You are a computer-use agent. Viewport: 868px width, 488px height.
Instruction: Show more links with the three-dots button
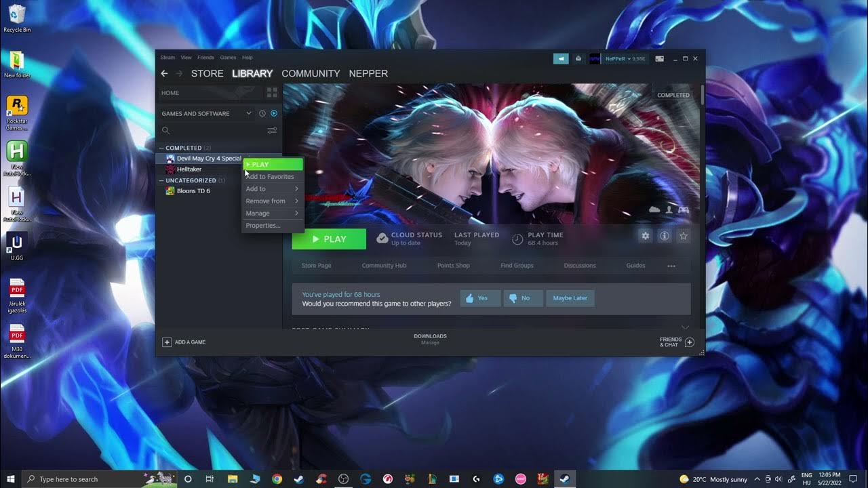pos(671,266)
